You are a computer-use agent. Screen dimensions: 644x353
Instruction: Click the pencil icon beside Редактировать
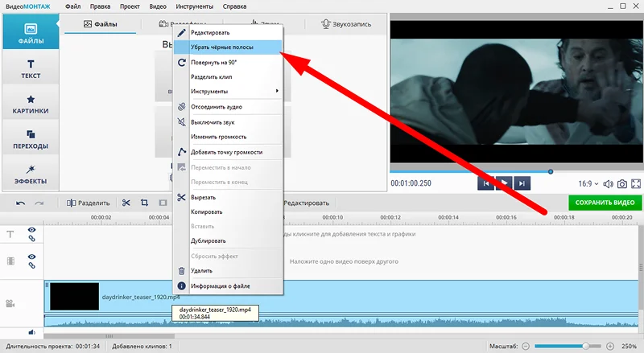click(182, 32)
